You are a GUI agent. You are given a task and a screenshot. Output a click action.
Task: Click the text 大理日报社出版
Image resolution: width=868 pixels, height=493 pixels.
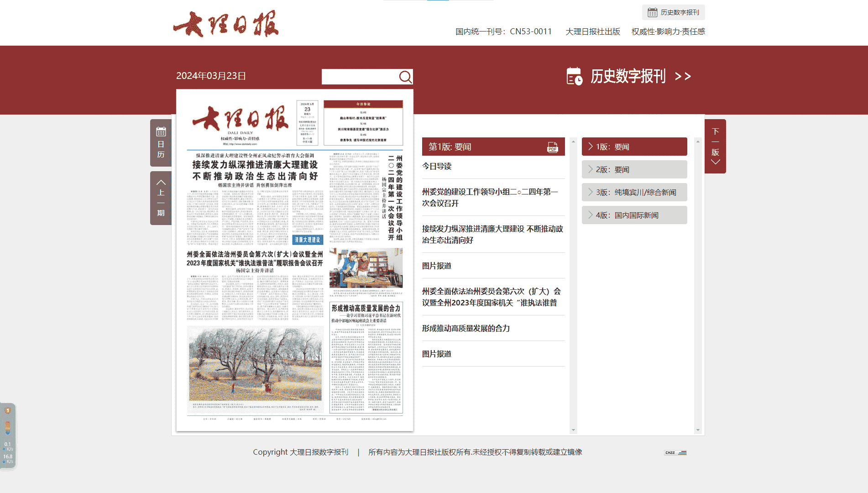[593, 31]
